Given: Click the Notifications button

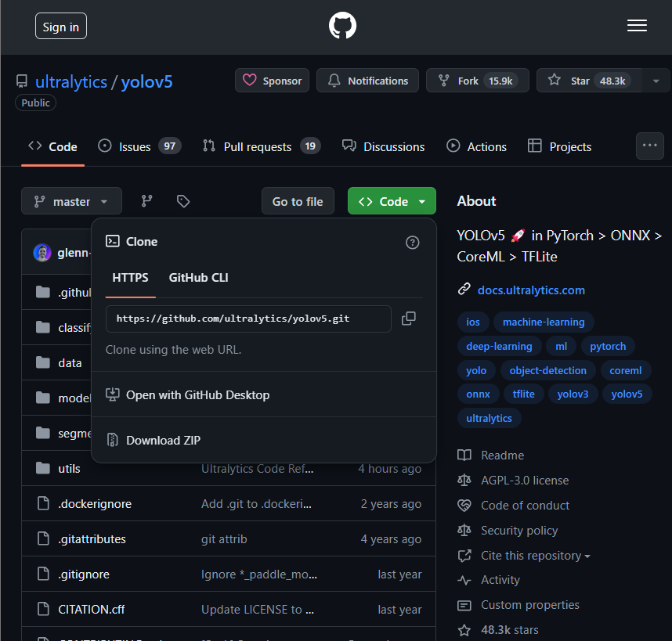Looking at the screenshot, I should click(367, 81).
